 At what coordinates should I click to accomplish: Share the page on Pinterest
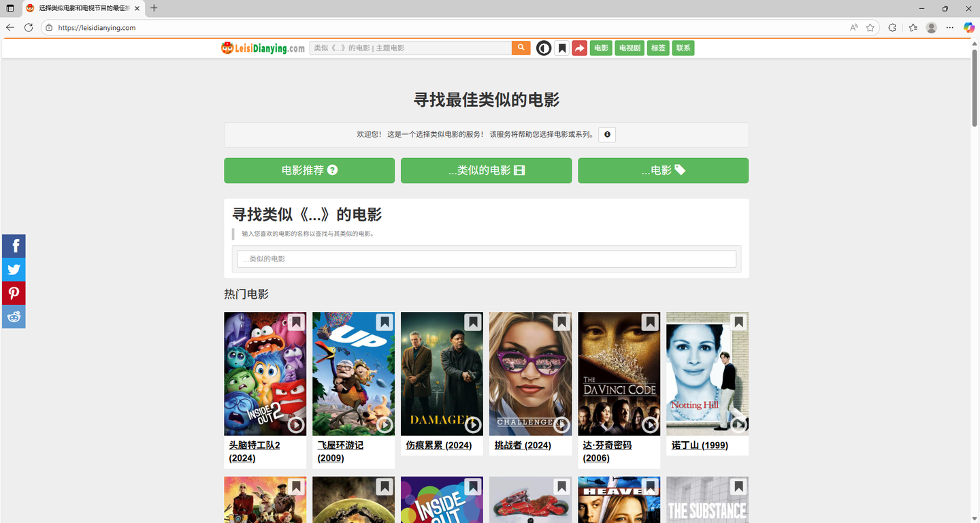tap(14, 293)
